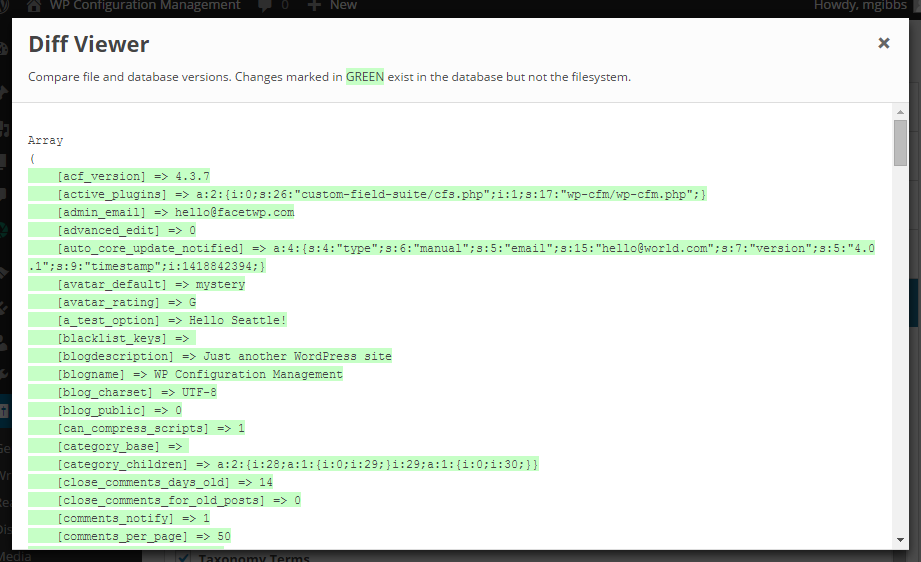Click the [blog_public] => 0 line

point(105,410)
